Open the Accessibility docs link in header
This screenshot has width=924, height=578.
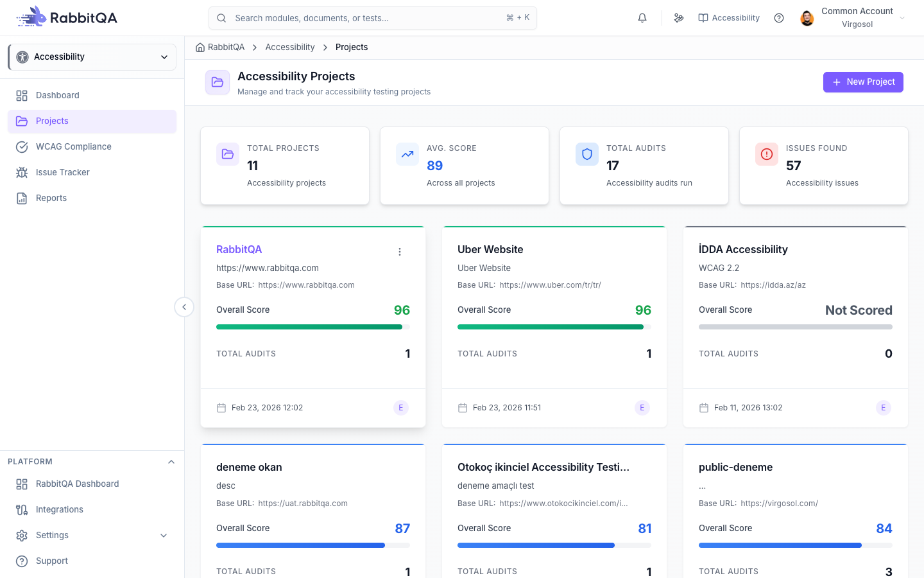click(729, 18)
